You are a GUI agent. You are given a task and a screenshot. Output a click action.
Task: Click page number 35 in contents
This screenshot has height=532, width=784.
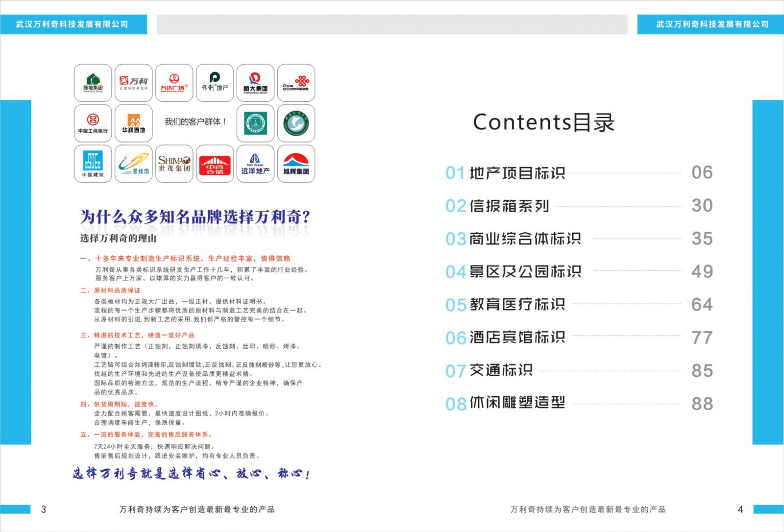click(x=702, y=239)
